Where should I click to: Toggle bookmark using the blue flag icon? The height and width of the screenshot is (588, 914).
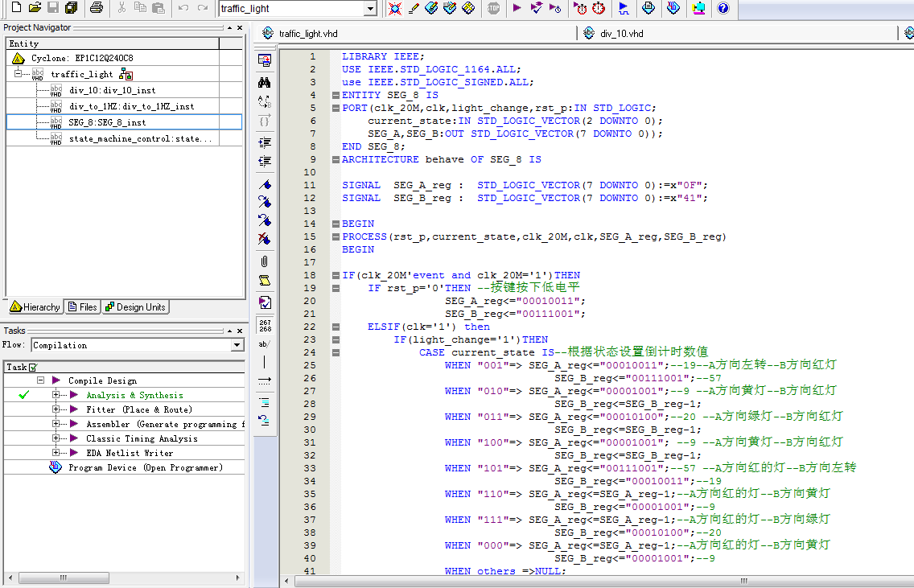[264, 184]
